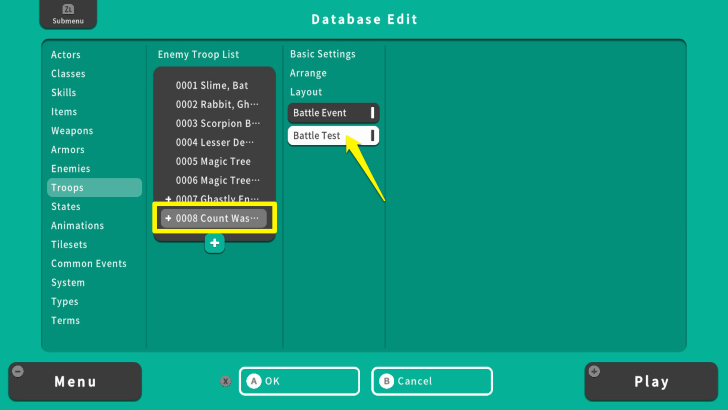Open the Battle Event indicator bar

[x=372, y=113]
